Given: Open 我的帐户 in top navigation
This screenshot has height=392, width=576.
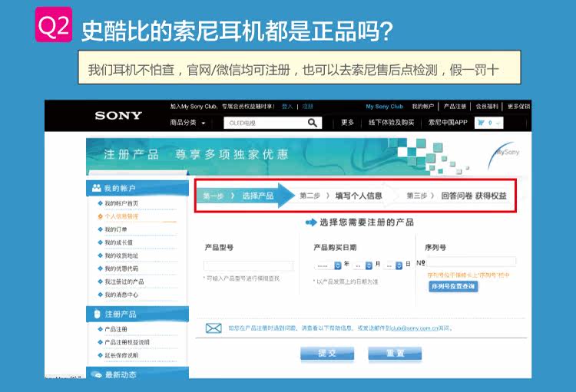Looking at the screenshot, I should click(422, 107).
